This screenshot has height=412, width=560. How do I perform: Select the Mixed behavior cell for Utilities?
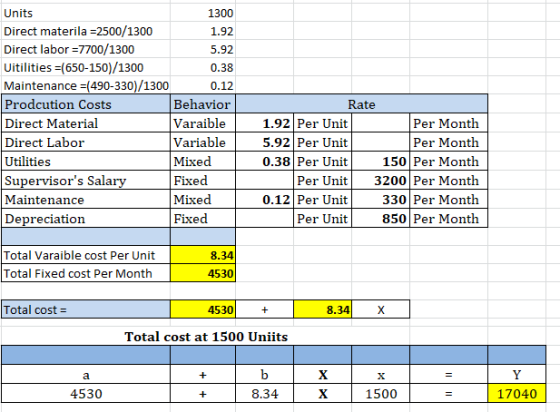coord(203,161)
